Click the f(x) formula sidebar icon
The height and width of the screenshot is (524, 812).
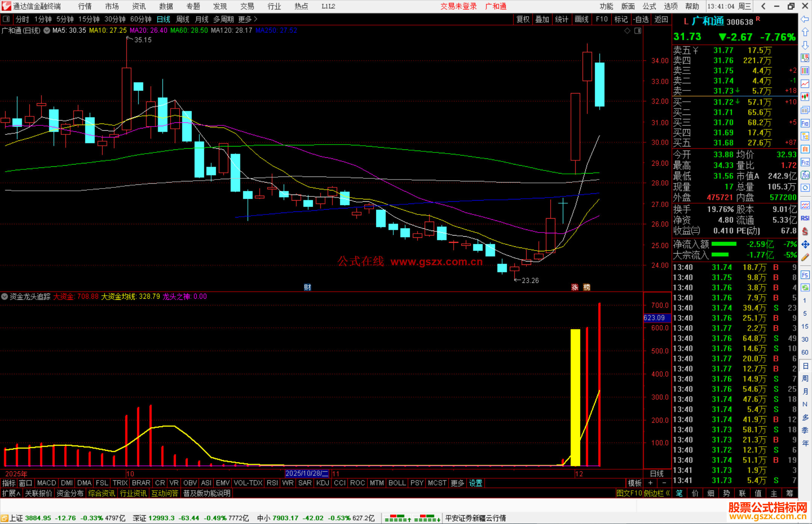(x=805, y=175)
